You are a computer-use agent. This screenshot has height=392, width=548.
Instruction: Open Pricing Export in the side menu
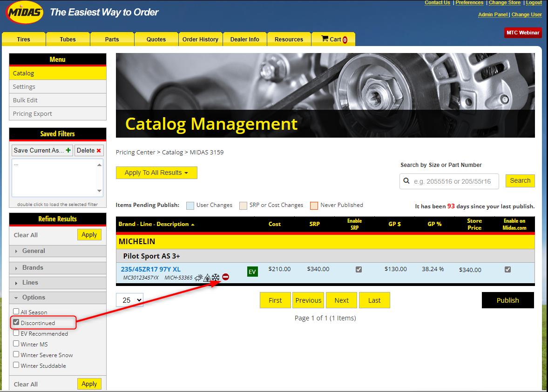click(x=58, y=114)
